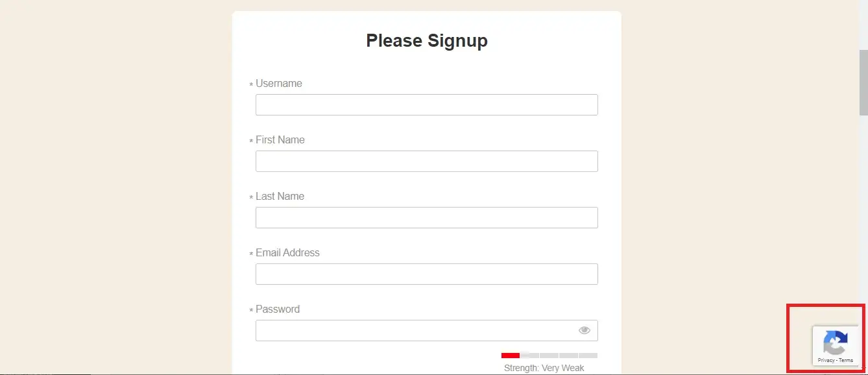Open the reCAPTCHA Terms link
Screen dimensions: 868x375
coord(846,360)
